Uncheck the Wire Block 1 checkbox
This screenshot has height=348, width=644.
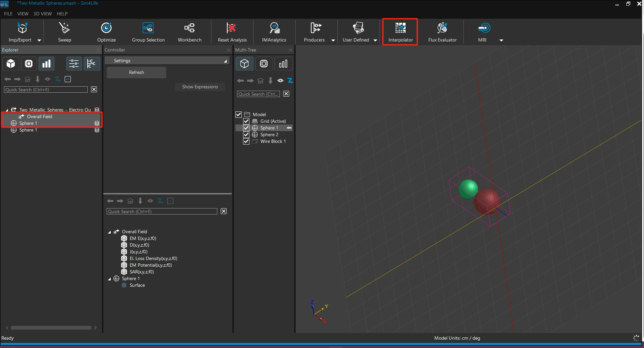click(x=246, y=141)
